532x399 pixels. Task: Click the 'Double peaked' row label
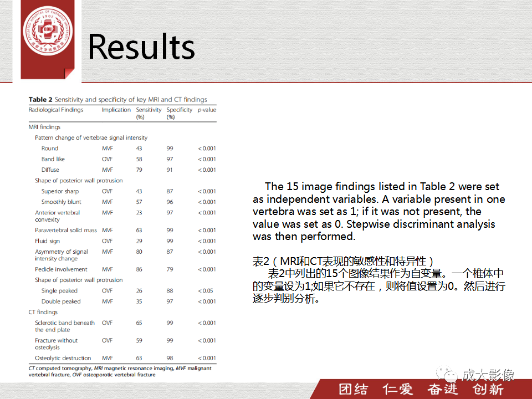click(61, 301)
